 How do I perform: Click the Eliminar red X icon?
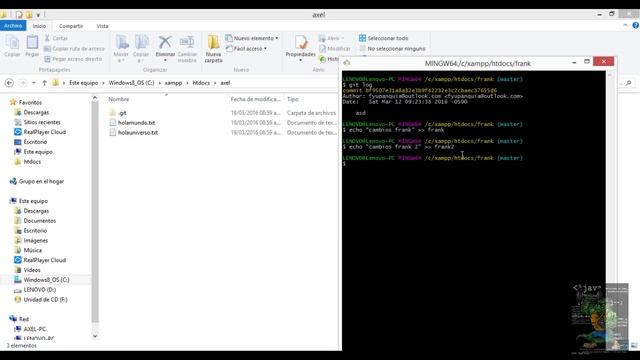pyautogui.click(x=165, y=49)
